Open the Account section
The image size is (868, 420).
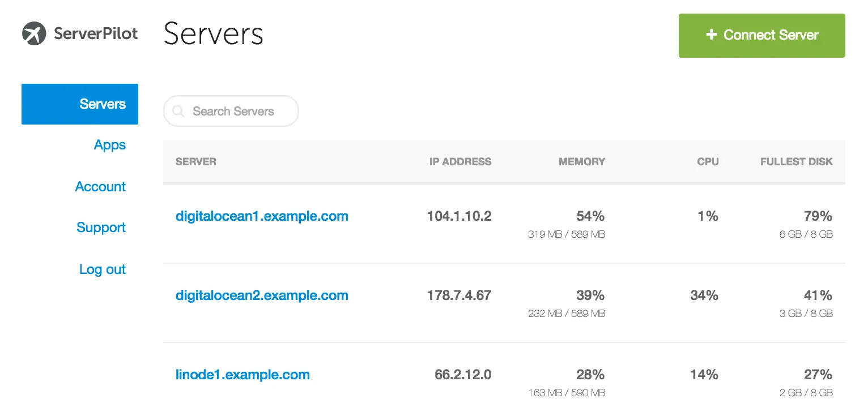[x=100, y=187]
